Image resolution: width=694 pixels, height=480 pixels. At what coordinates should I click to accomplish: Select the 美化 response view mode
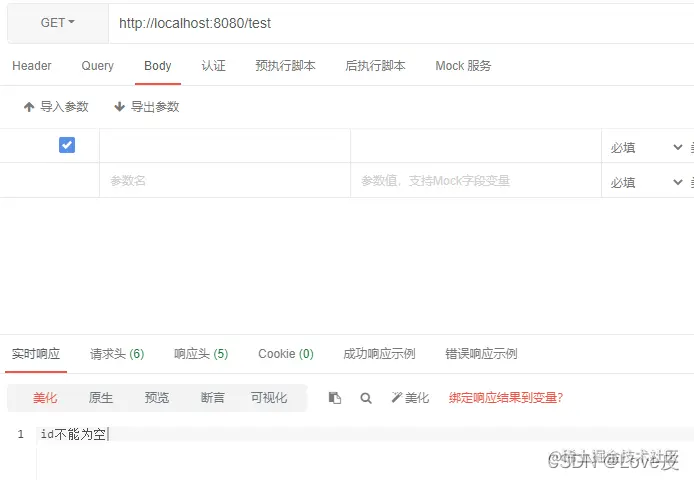click(x=45, y=398)
